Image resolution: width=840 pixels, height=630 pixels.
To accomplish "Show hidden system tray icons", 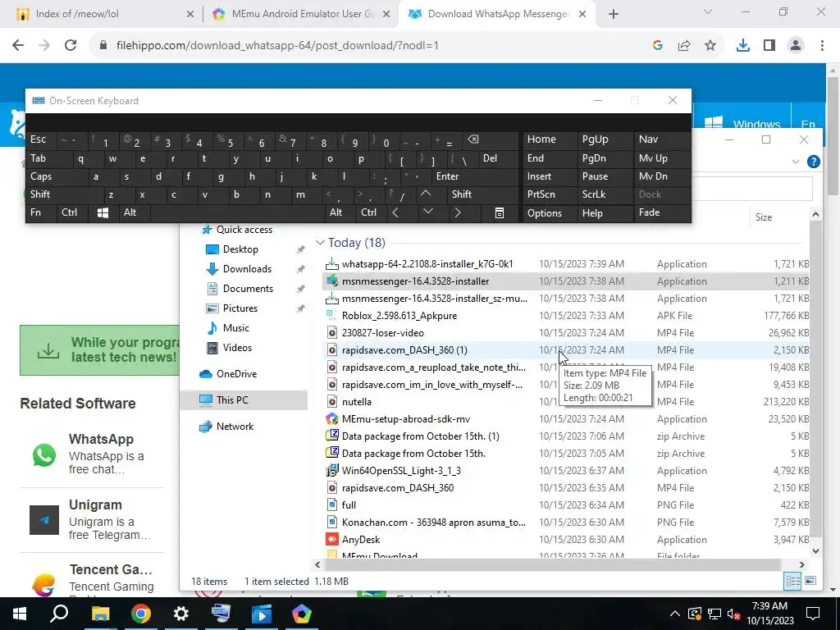I will coord(674,614).
